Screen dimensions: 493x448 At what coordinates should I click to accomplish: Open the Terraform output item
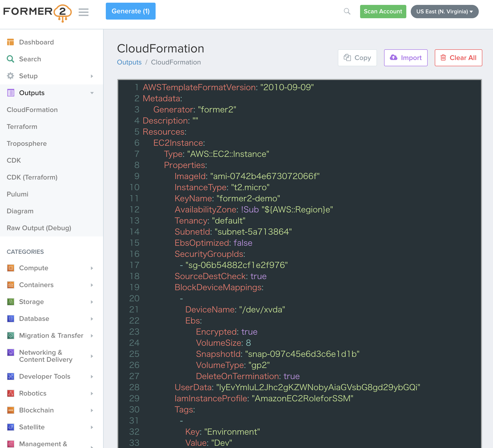22,127
